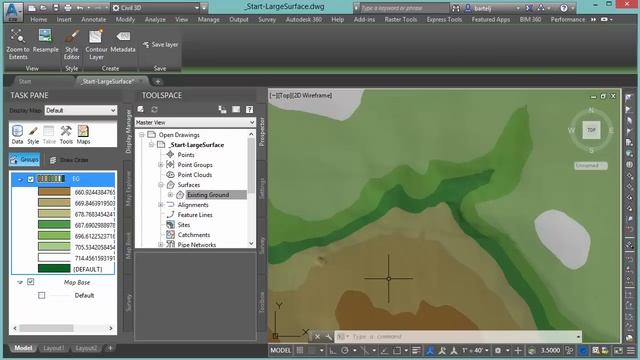Open the Metadata tool

[x=123, y=41]
